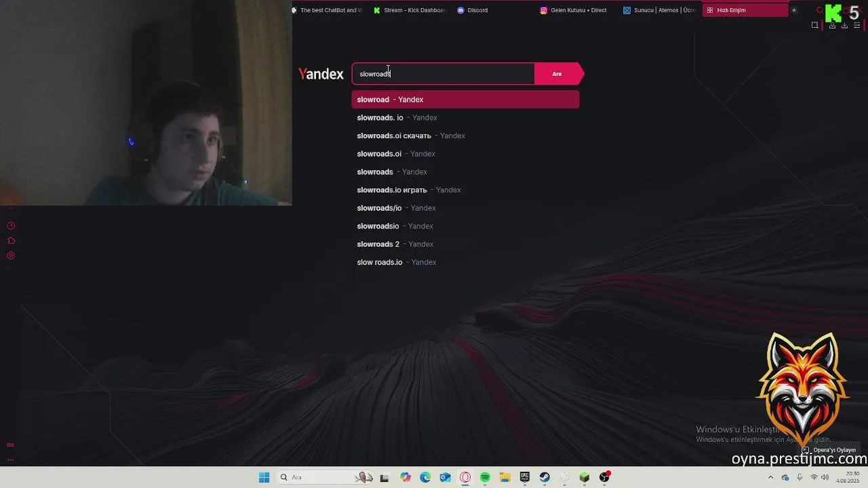Open the downloads icon in Opera toolbar
Viewport: 868px width, 488px height.
(844, 25)
